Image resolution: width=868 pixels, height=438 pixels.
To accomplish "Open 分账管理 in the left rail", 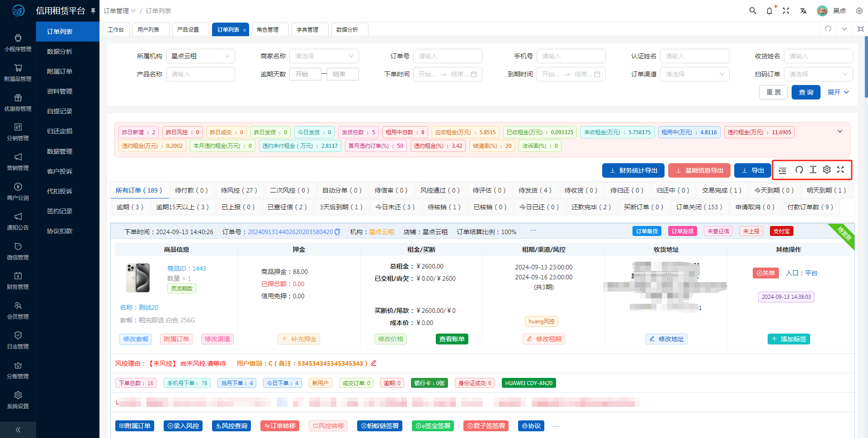I will click(x=18, y=371).
